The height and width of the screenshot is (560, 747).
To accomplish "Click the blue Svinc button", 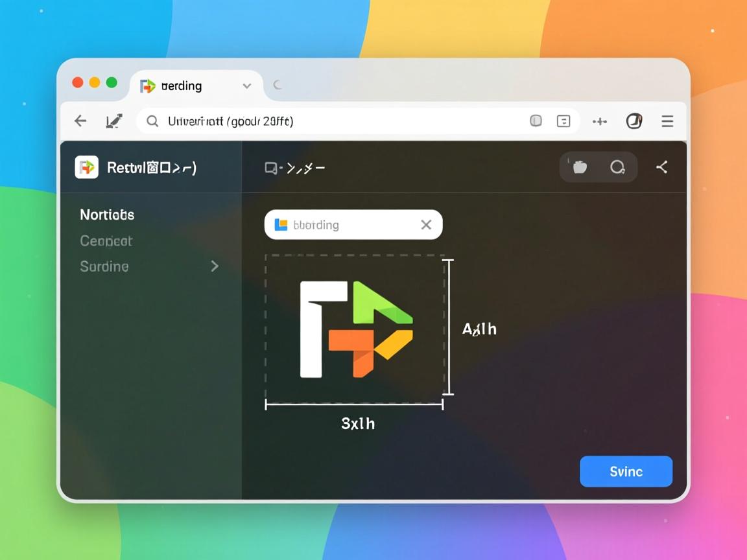I will [x=626, y=471].
